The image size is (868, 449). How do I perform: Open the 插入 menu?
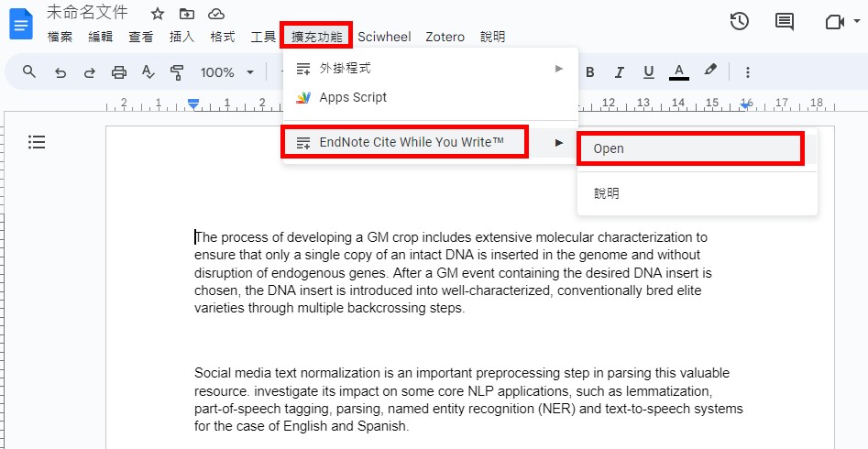[181, 37]
